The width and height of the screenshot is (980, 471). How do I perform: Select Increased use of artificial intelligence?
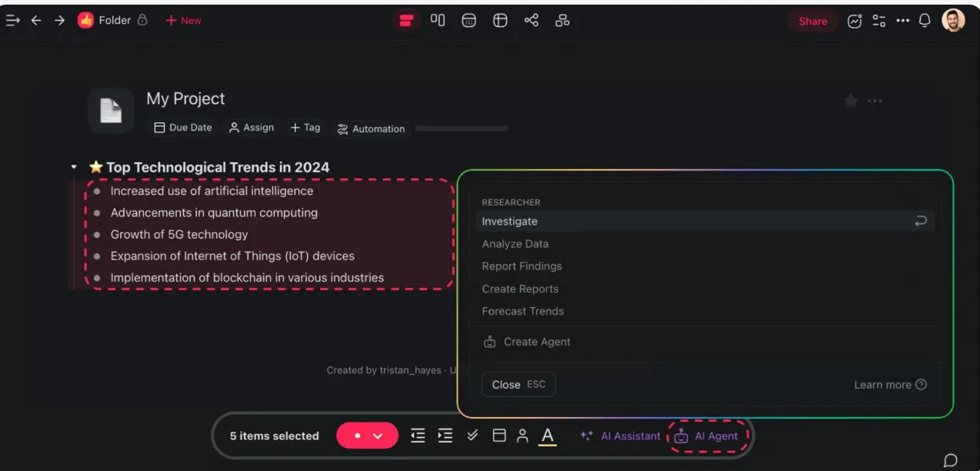click(212, 191)
